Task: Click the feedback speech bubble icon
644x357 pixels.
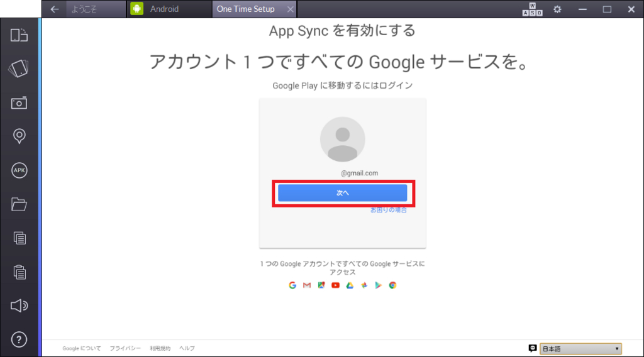Action: pyautogui.click(x=533, y=348)
